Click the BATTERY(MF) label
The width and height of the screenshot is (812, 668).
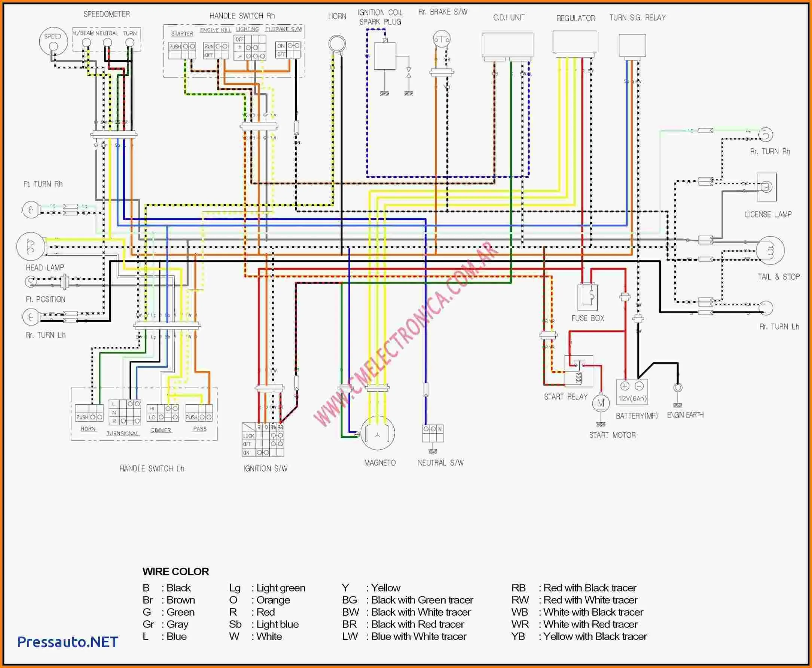(637, 416)
